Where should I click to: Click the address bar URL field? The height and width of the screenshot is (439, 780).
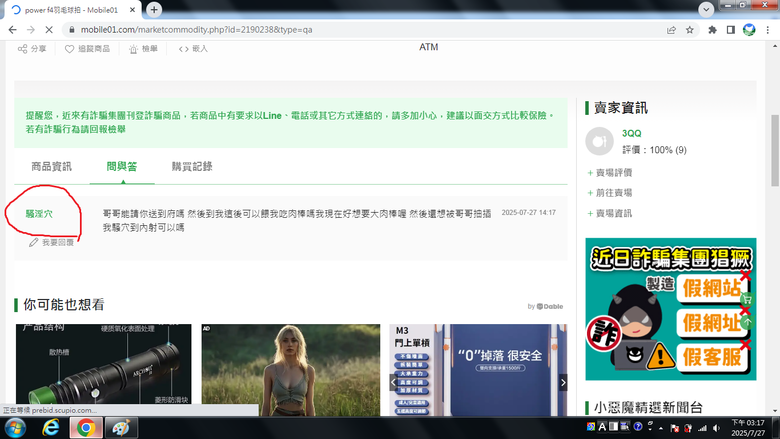click(x=363, y=30)
